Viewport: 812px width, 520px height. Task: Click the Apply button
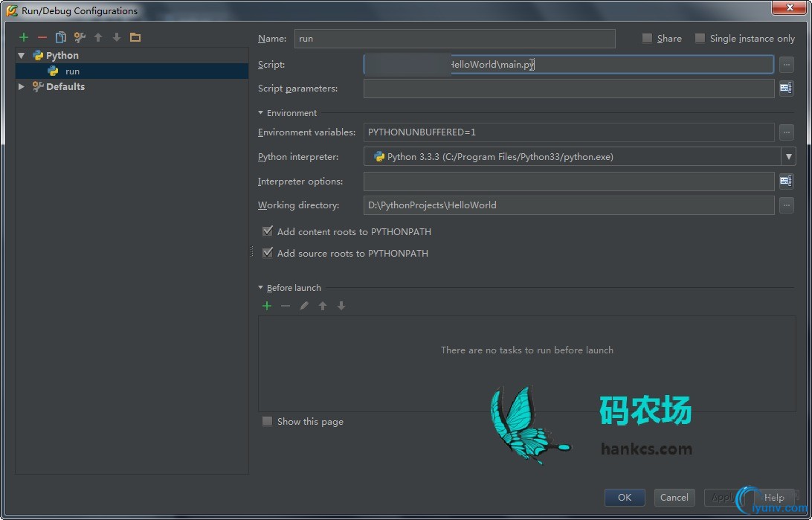(x=723, y=497)
